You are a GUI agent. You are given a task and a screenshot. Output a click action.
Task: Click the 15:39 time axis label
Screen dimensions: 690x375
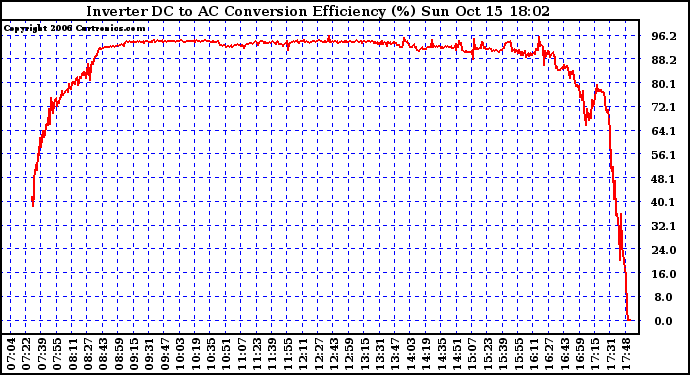click(x=503, y=354)
